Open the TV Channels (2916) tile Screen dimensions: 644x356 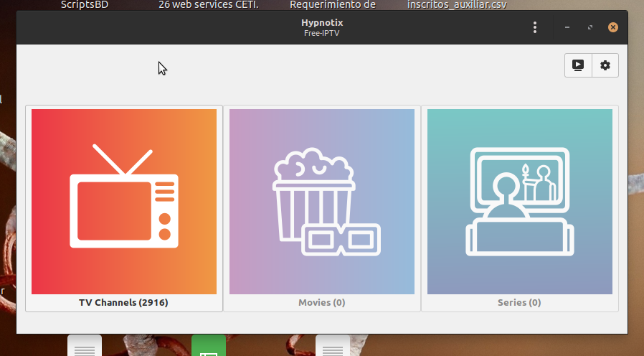pyautogui.click(x=124, y=208)
